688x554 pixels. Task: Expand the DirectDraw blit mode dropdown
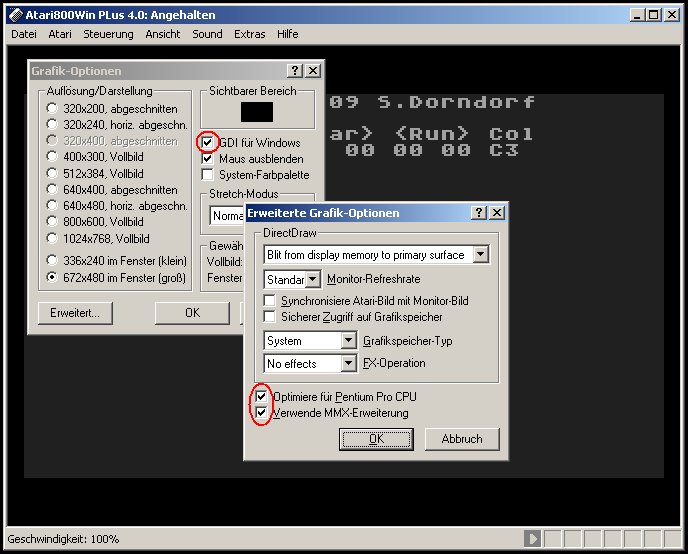coord(480,254)
